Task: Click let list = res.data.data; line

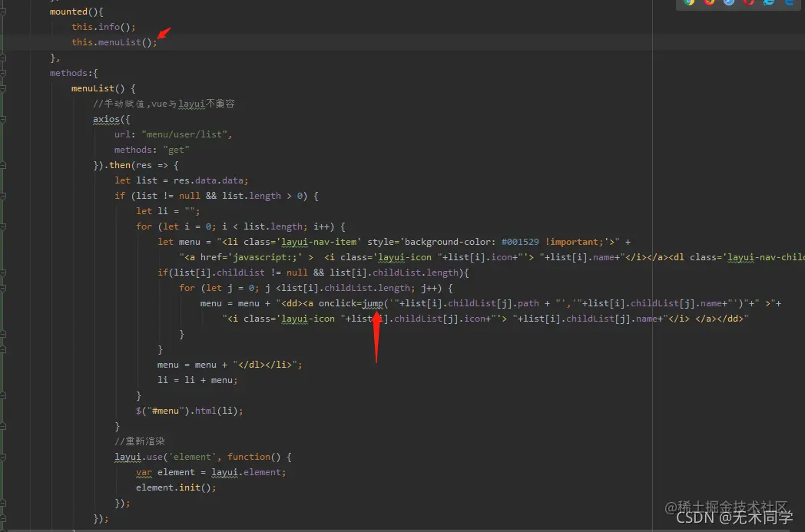Action: [181, 180]
